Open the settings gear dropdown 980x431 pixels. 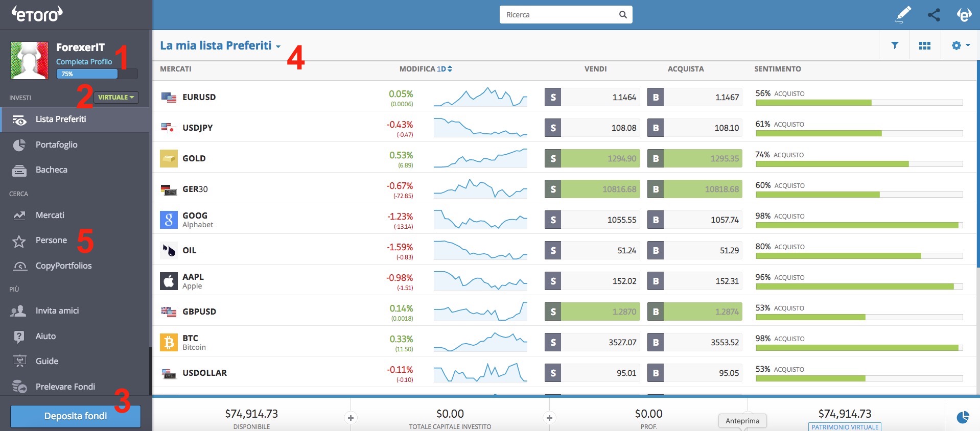tap(961, 45)
